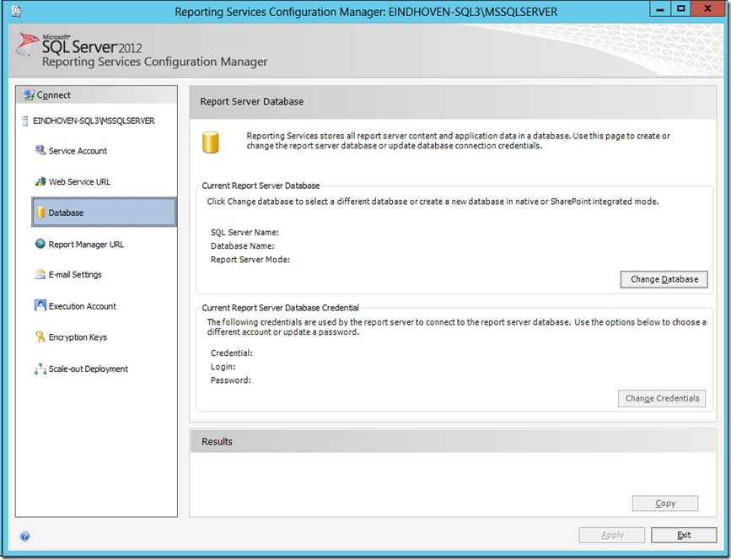Maximize the Configuration Manager window
The height and width of the screenshot is (560, 731).
pyautogui.click(x=681, y=9)
